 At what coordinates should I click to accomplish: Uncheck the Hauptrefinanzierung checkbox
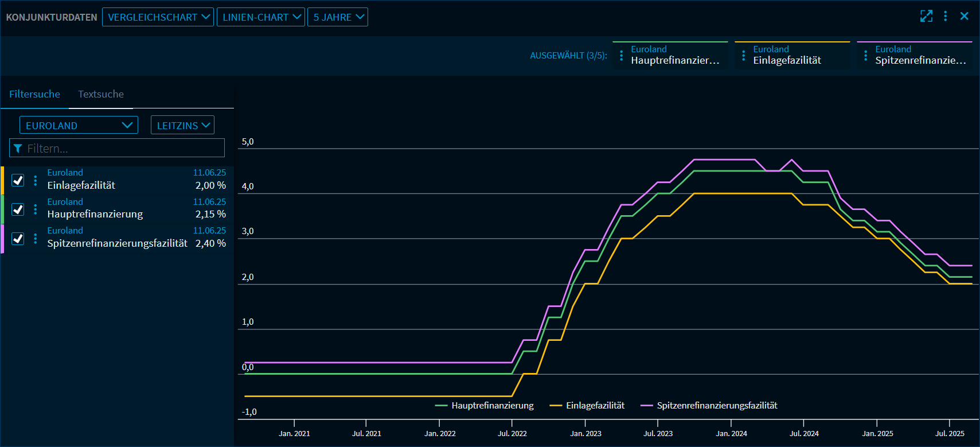point(18,209)
